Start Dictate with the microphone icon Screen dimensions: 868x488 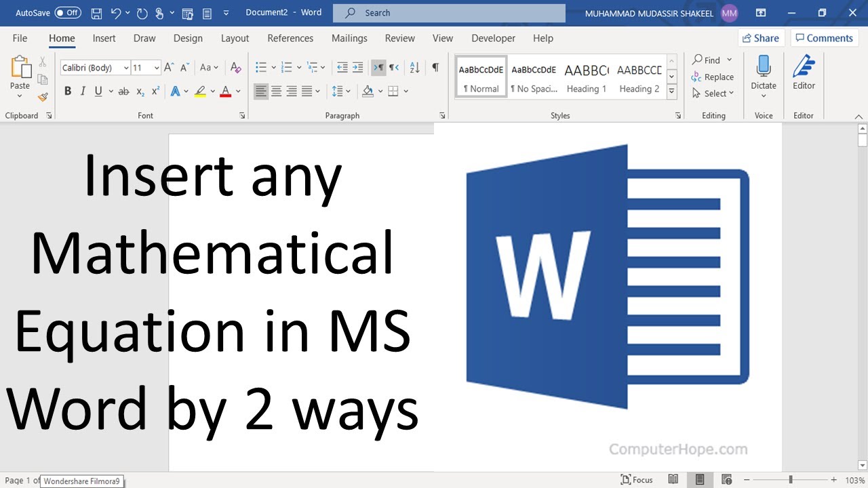[764, 66]
